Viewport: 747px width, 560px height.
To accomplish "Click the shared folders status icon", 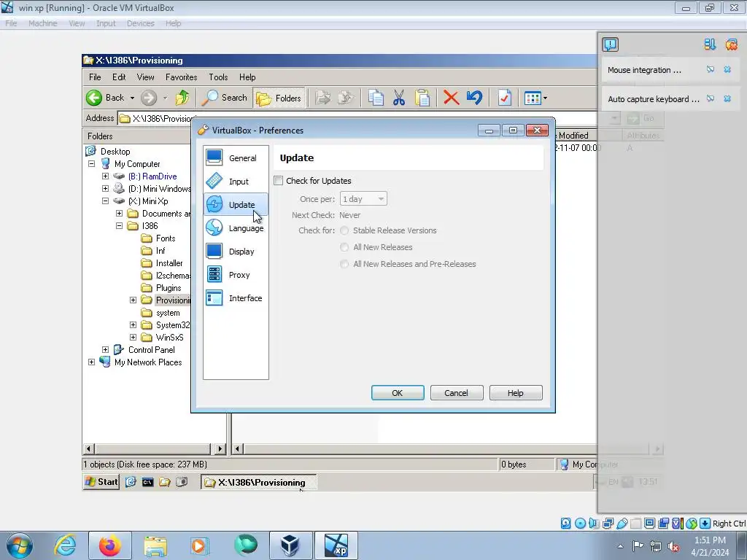I will tap(635, 524).
